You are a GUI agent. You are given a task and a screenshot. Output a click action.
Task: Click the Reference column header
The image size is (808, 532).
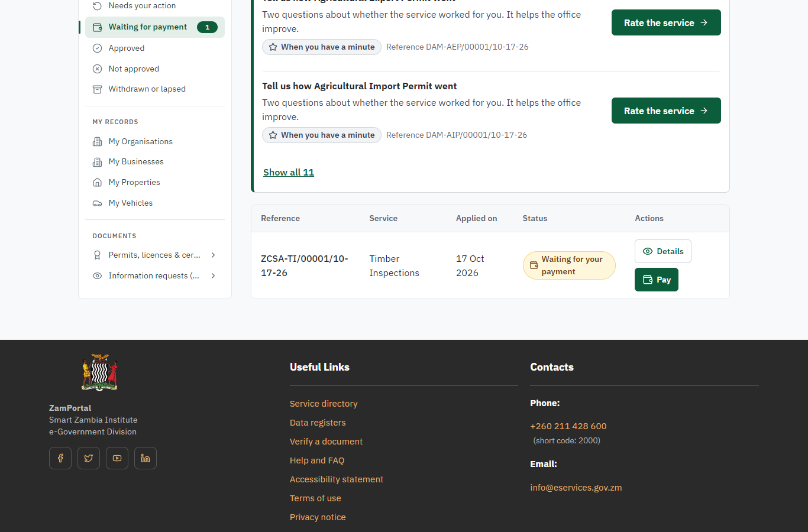click(x=280, y=219)
